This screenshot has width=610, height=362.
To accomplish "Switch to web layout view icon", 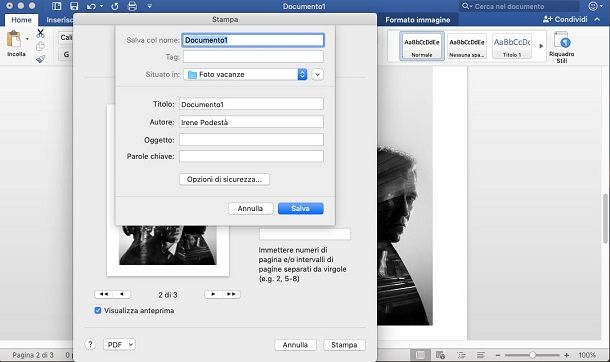I will 440,355.
